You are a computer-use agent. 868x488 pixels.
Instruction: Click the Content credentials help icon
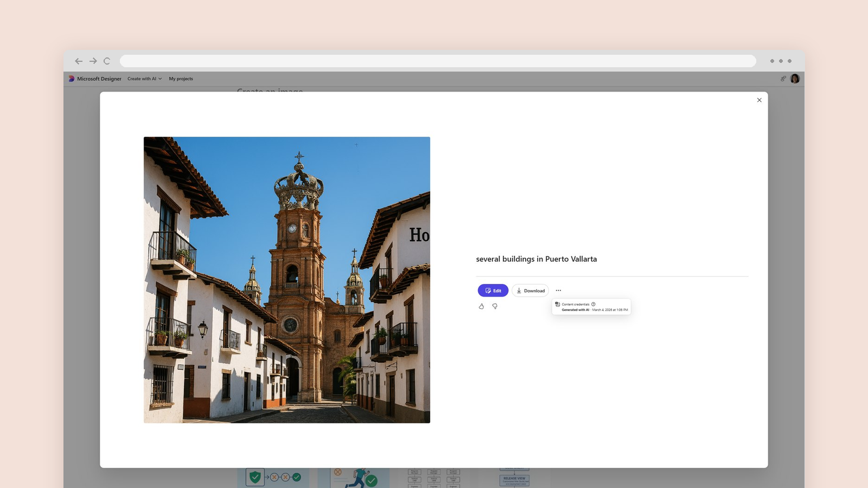pos(593,304)
